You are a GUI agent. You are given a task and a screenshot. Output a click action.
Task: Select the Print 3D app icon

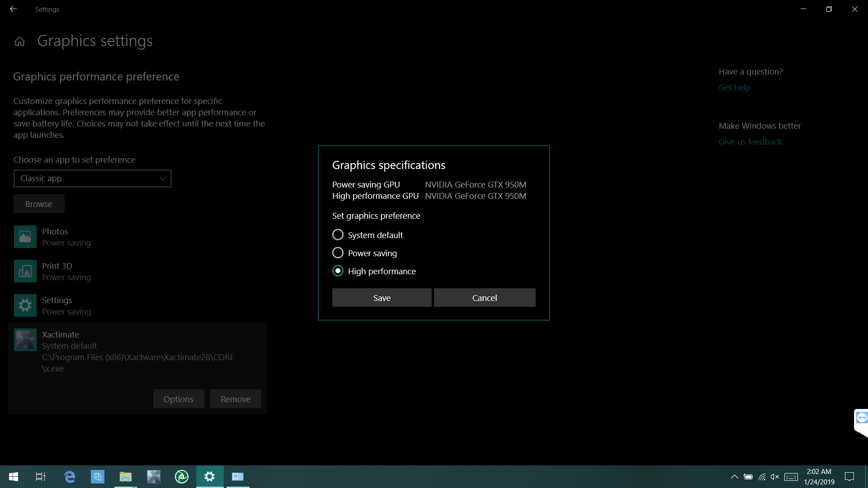click(25, 271)
